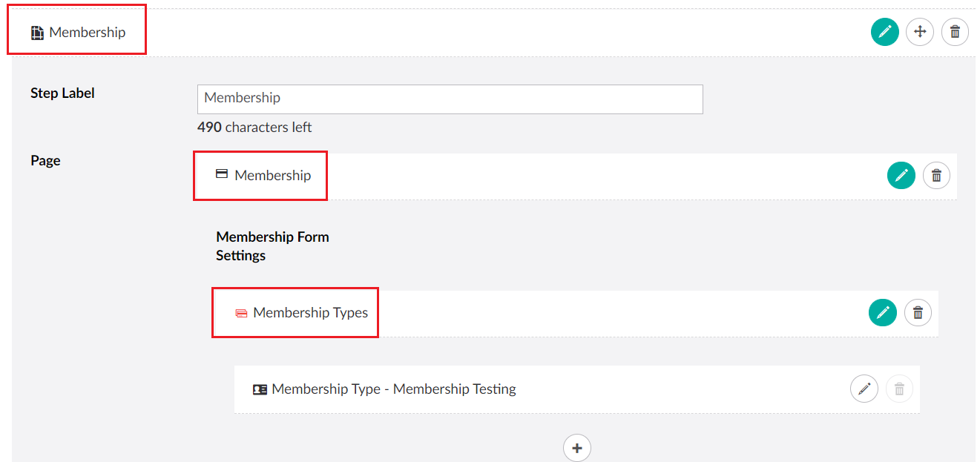Screen dimensions: 980x462
Task: Click the step icon beside Membership header
Action: pyautogui.click(x=37, y=33)
